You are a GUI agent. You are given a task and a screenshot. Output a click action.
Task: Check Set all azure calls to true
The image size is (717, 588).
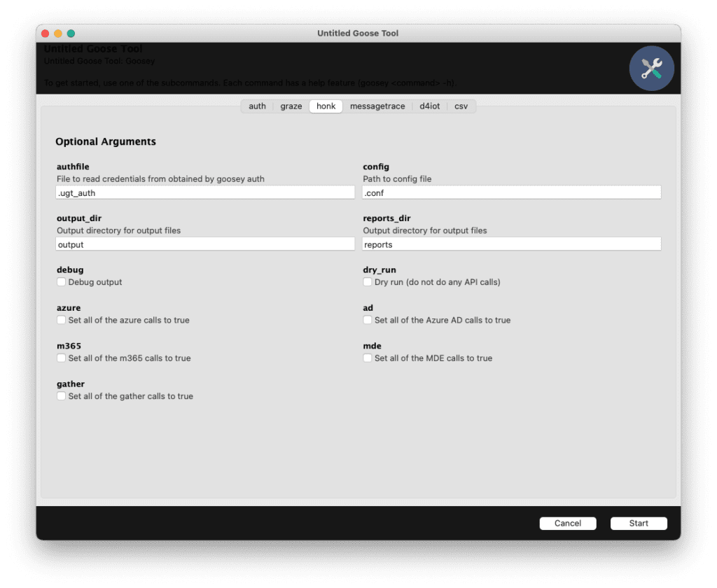[x=62, y=320]
